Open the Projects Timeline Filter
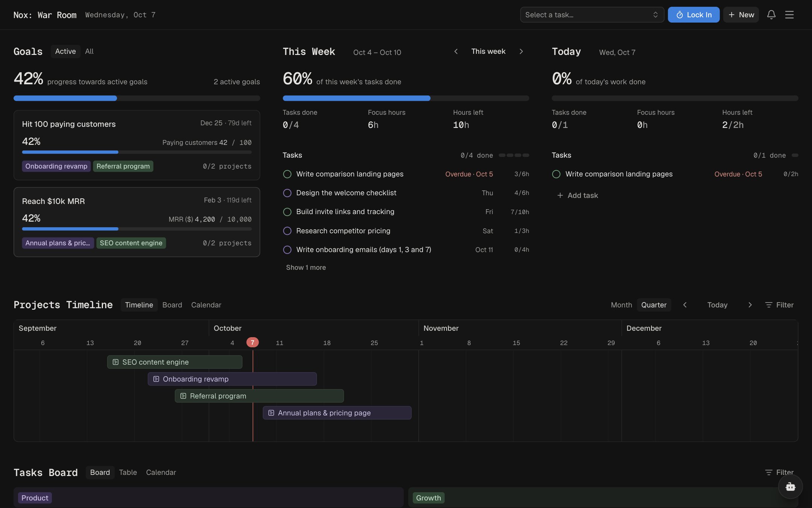This screenshot has height=508, width=812. tap(779, 305)
